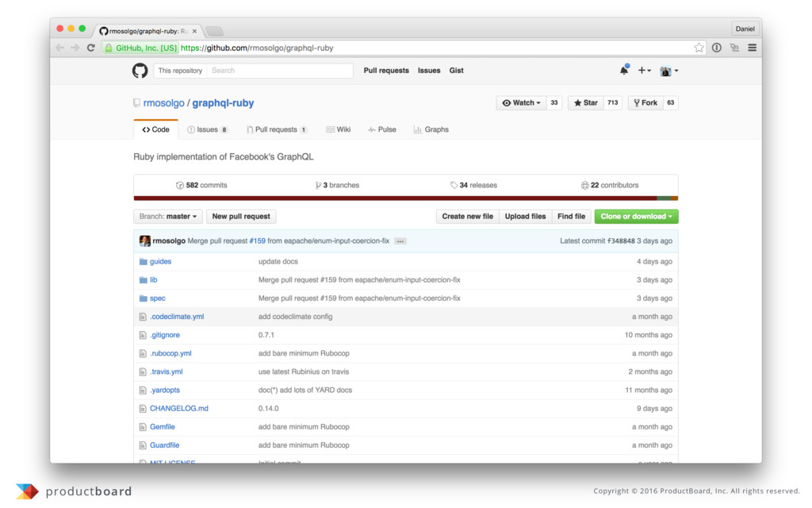
Task: Click Create new file button
Action: (468, 216)
